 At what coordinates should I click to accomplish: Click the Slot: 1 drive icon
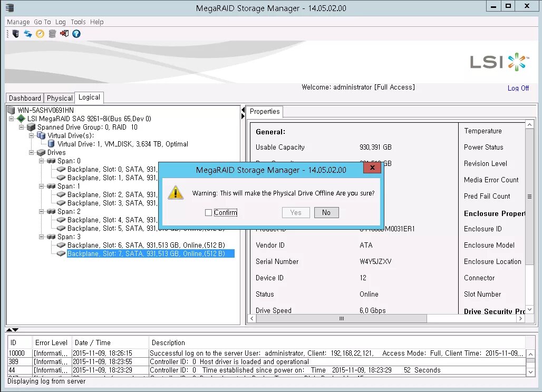(61, 178)
